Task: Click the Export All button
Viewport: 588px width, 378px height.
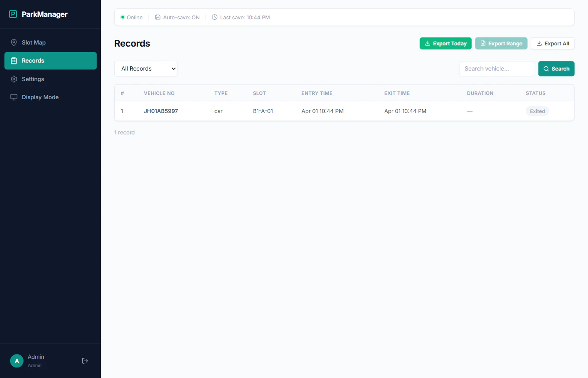Action: point(553,43)
